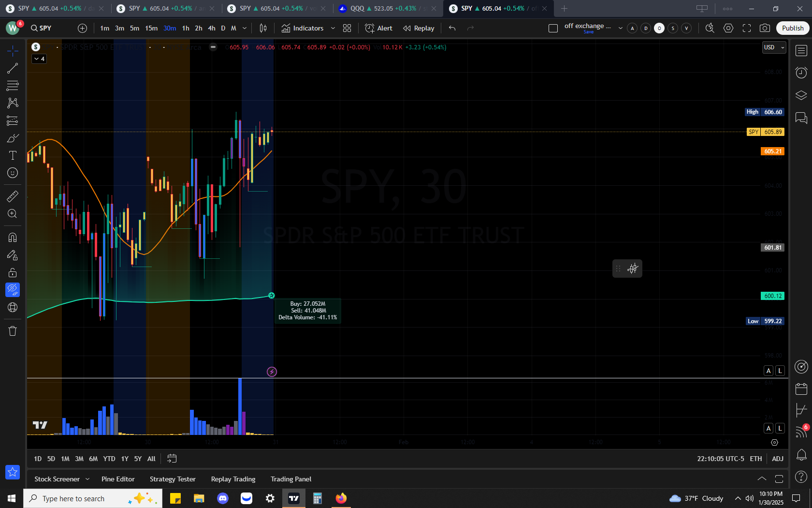The width and height of the screenshot is (812, 508).
Task: Take a chart snapshot with camera icon
Action: click(765, 28)
